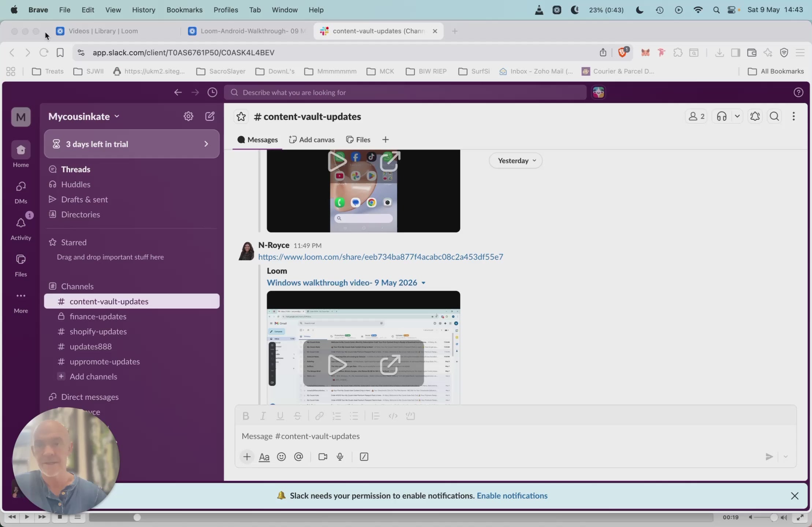The width and height of the screenshot is (812, 527).
Task: Toggle ordered list formatting
Action: 336,416
